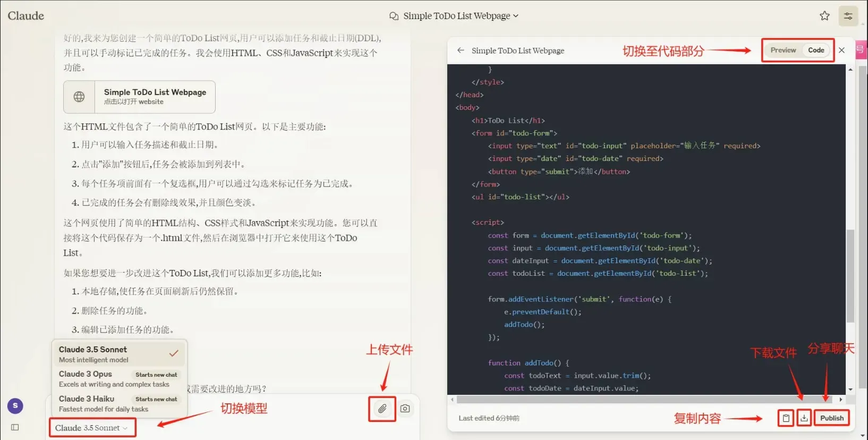Click the scroll up arrow in code panel
The image size is (868, 440).
[x=850, y=70]
